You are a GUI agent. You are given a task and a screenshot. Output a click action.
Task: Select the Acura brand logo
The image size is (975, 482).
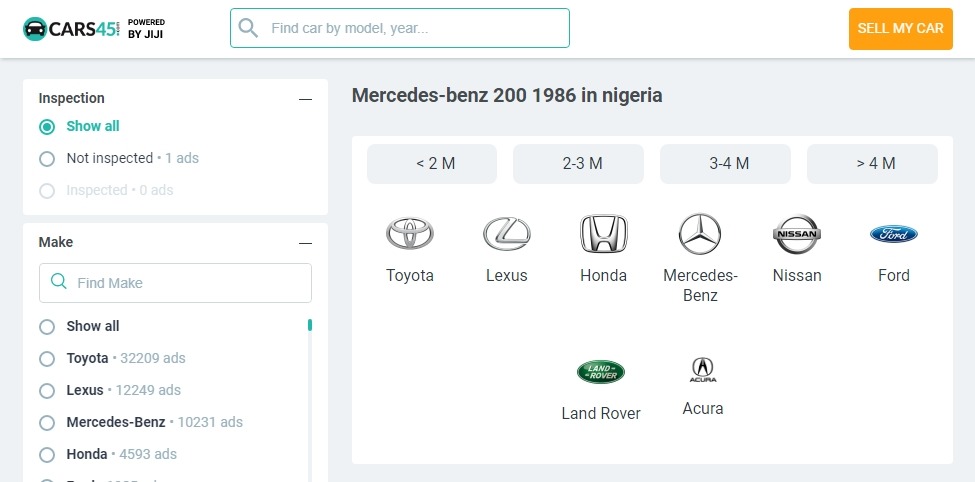pos(703,370)
